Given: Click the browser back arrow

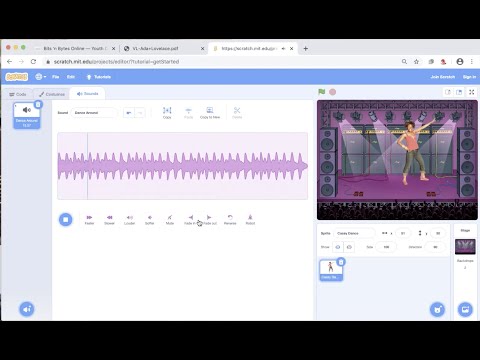Looking at the screenshot, I should [9, 62].
